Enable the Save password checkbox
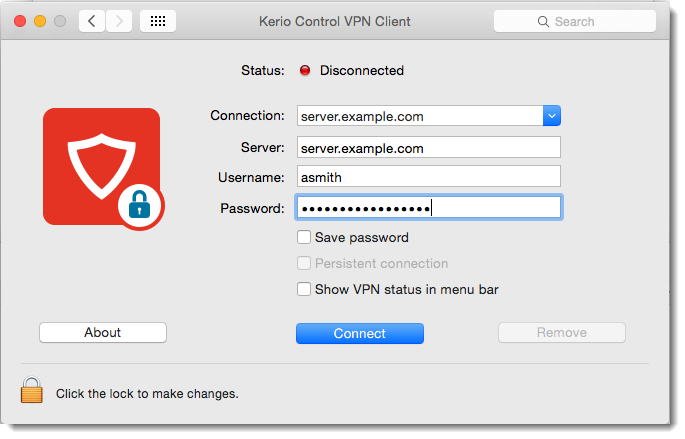The height and width of the screenshot is (439, 685). click(304, 238)
